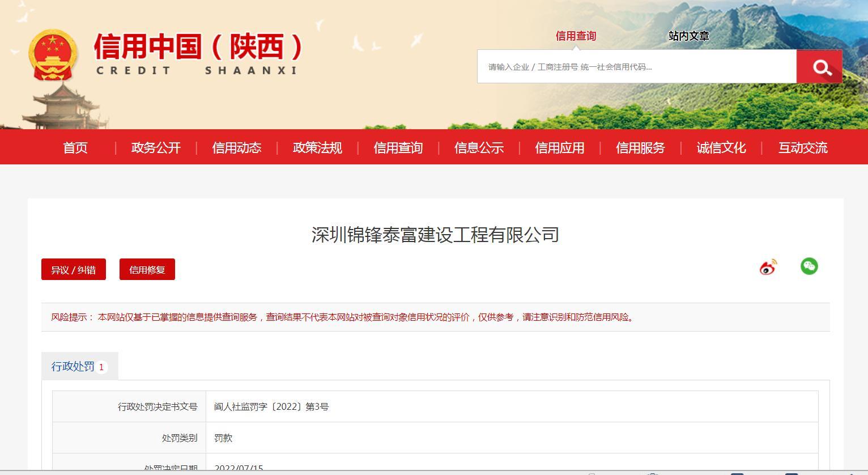Share page via Weibo icon
This screenshot has height=475, width=868.
pyautogui.click(x=768, y=267)
